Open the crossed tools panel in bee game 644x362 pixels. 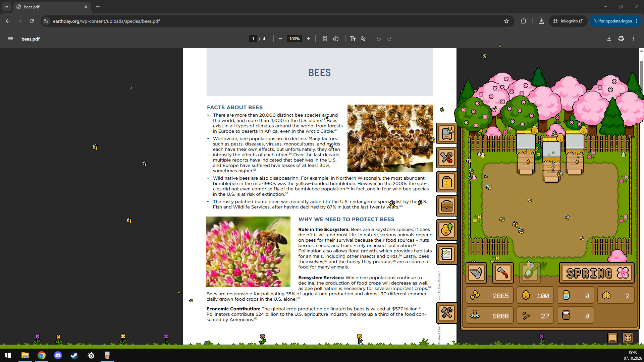tap(446, 158)
